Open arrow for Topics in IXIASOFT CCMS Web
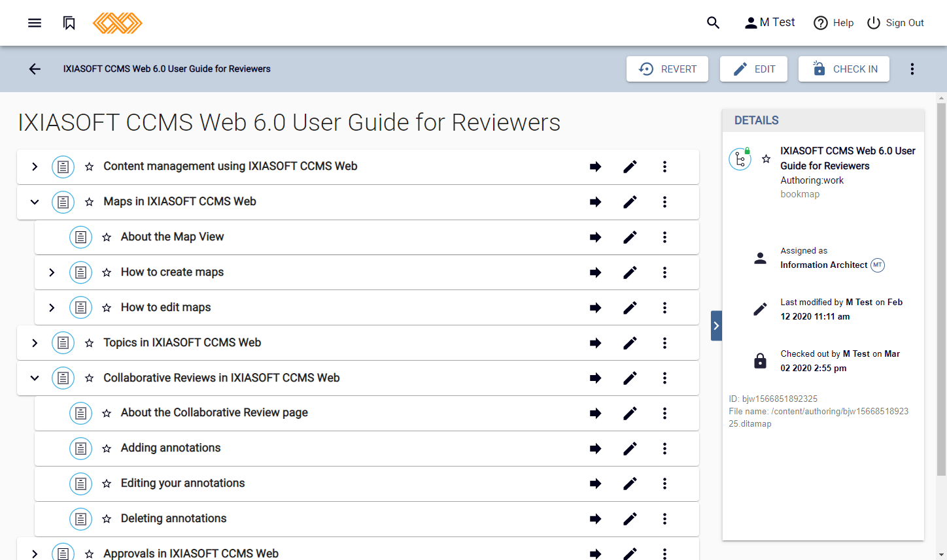947x560 pixels. [595, 343]
